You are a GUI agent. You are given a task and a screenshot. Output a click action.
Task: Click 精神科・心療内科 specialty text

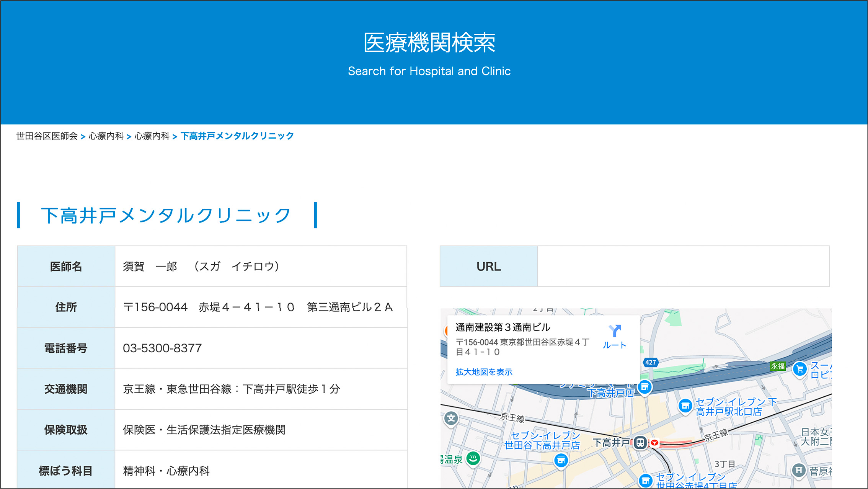point(166,471)
